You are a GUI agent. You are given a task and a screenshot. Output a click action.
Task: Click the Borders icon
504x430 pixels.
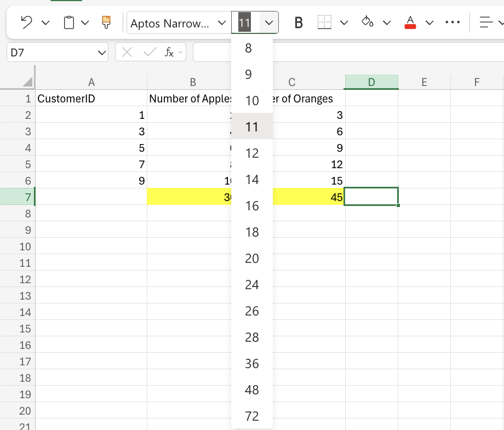[324, 22]
